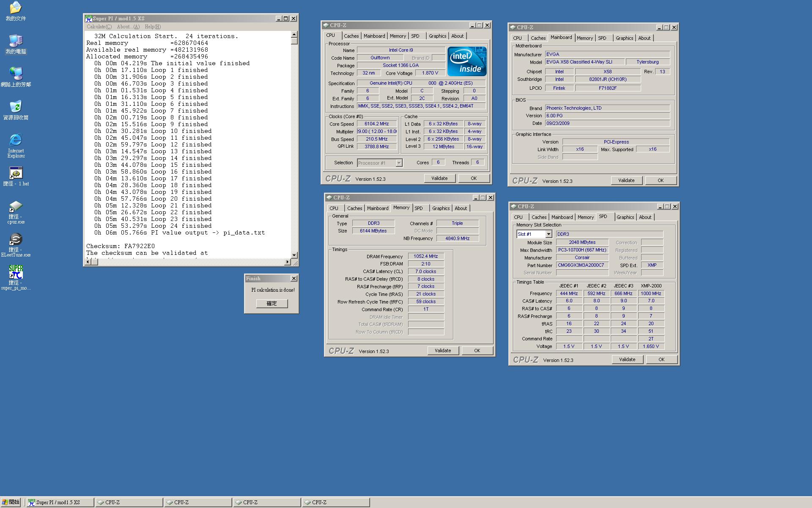Switch to SPD tab in CPU window

pos(415,36)
